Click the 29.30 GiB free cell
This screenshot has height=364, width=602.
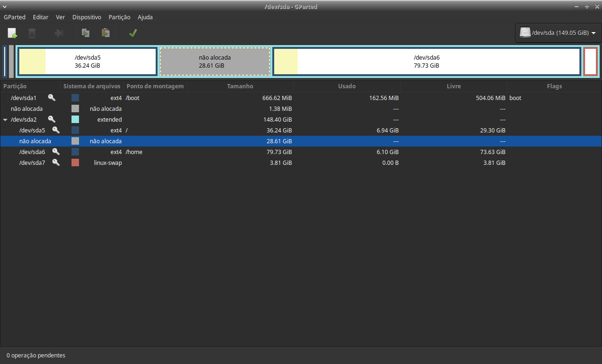(493, 130)
